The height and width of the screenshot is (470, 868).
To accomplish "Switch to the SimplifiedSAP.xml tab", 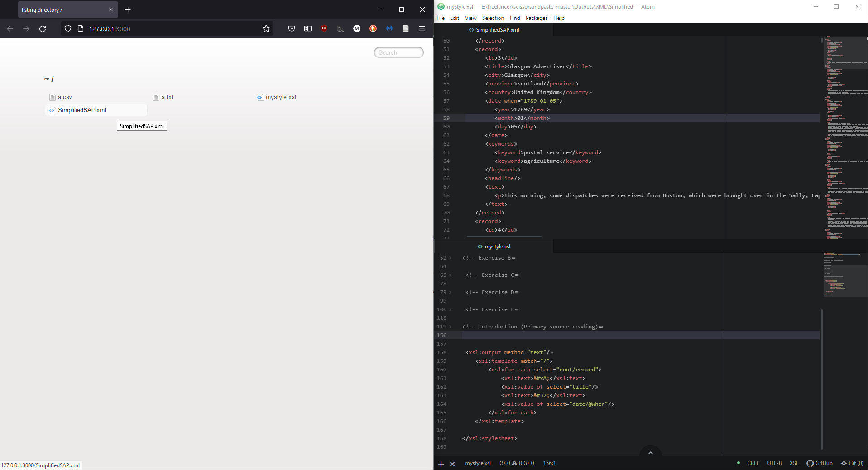I will coord(497,30).
